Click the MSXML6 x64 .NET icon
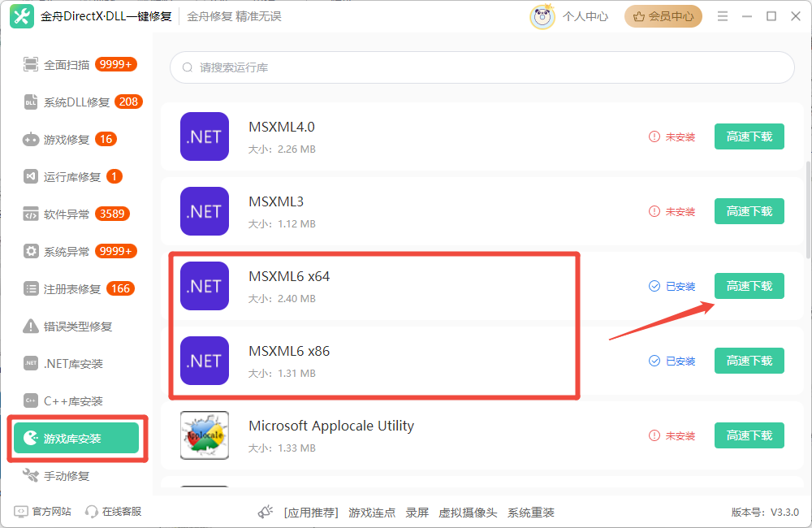812x528 pixels. tap(205, 285)
